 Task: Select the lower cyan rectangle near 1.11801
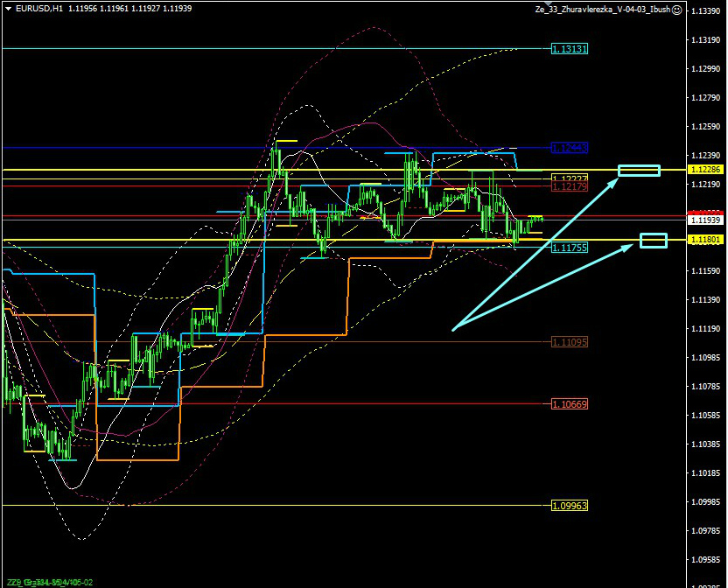coord(653,240)
